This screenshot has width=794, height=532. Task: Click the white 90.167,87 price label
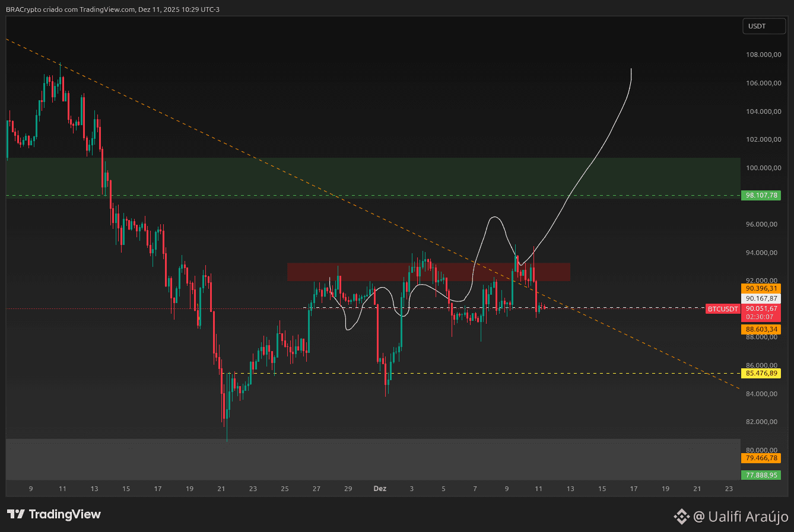click(761, 298)
